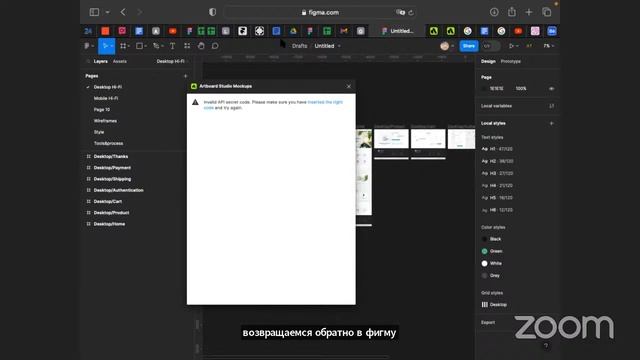
Task: Click the Safari sidebar icon
Action: [94, 12]
